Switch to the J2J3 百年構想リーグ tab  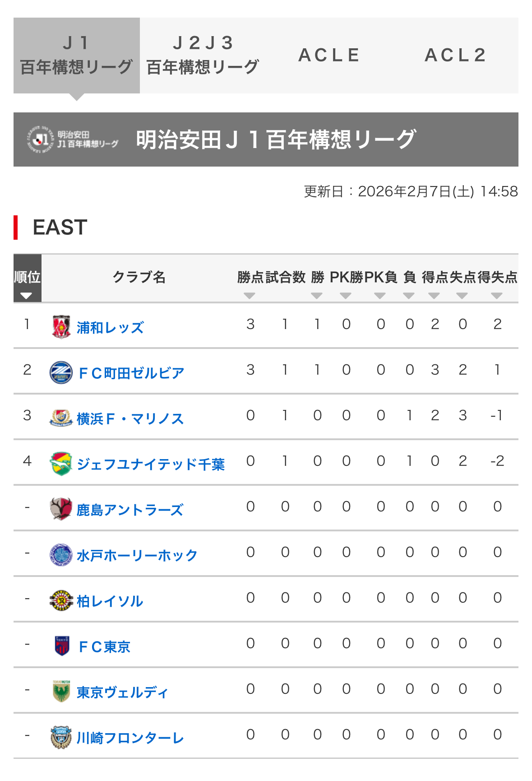click(203, 56)
